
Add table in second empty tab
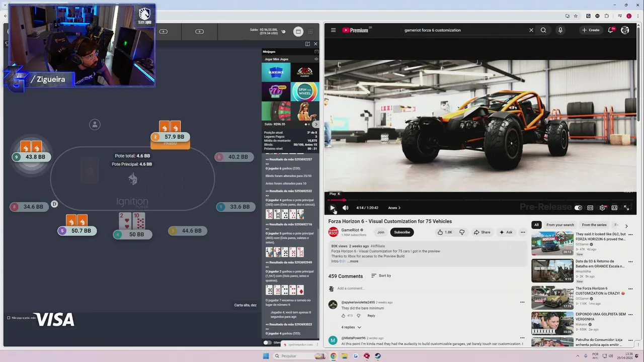coord(200,32)
